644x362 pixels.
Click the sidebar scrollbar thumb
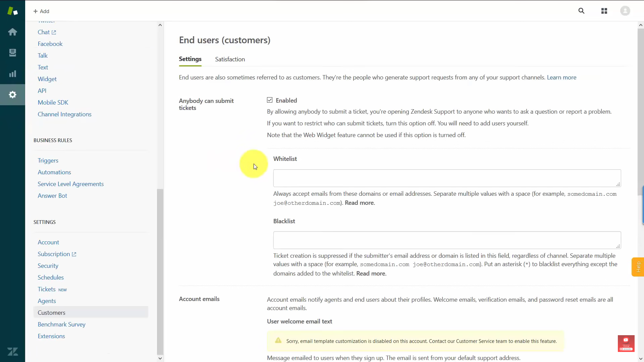(160, 271)
